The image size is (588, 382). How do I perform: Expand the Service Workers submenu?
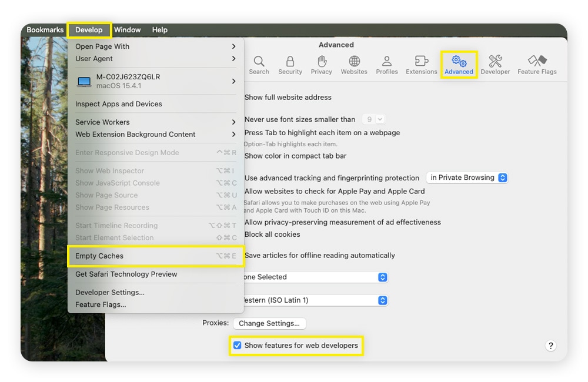pyautogui.click(x=156, y=122)
